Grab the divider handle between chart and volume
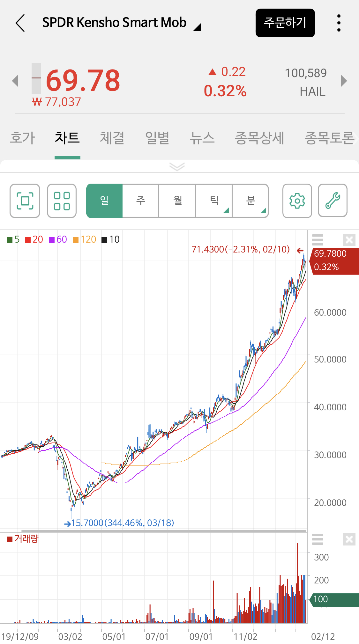Viewport: 359px width, 644px height. [164, 531]
